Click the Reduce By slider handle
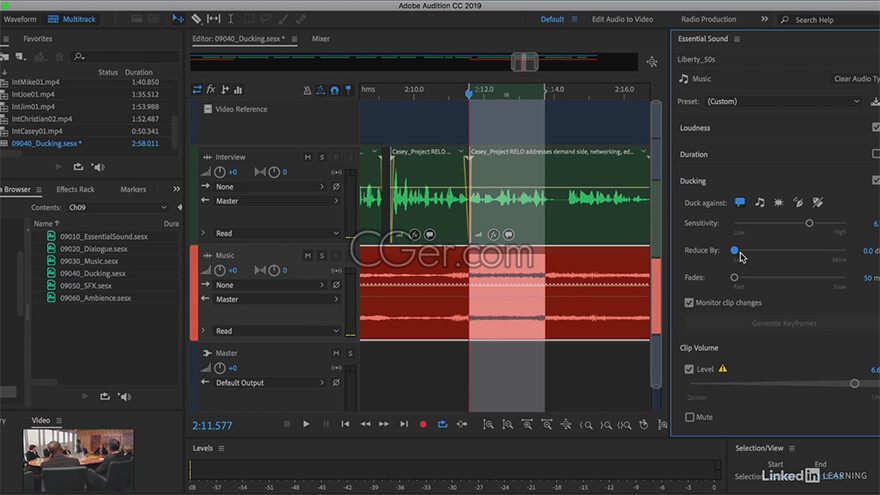Image resolution: width=880 pixels, height=495 pixels. point(734,250)
